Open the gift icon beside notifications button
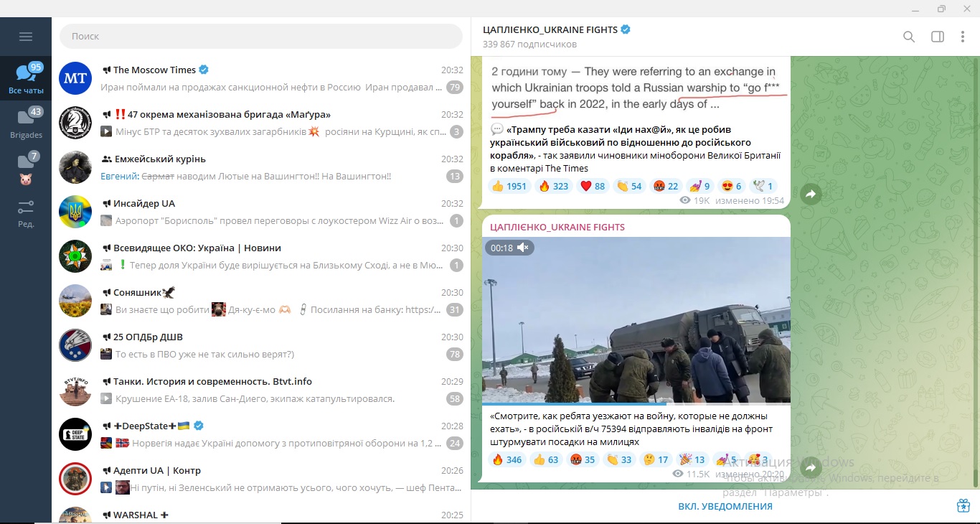 (963, 506)
